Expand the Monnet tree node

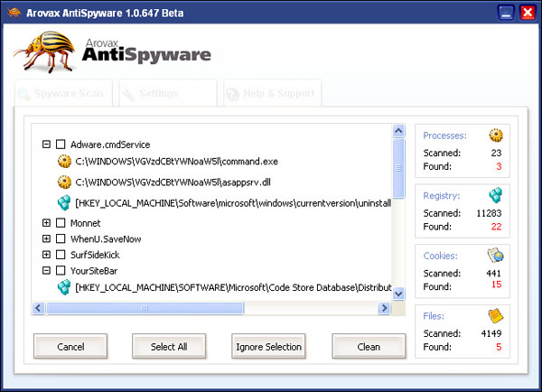point(46,223)
